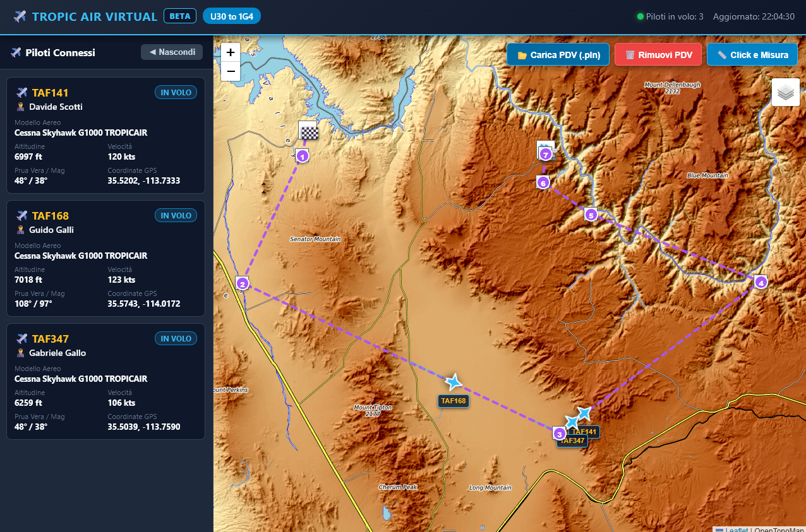Click the TAF347 map label
Image resolution: width=806 pixels, height=532 pixels.
coord(572,440)
